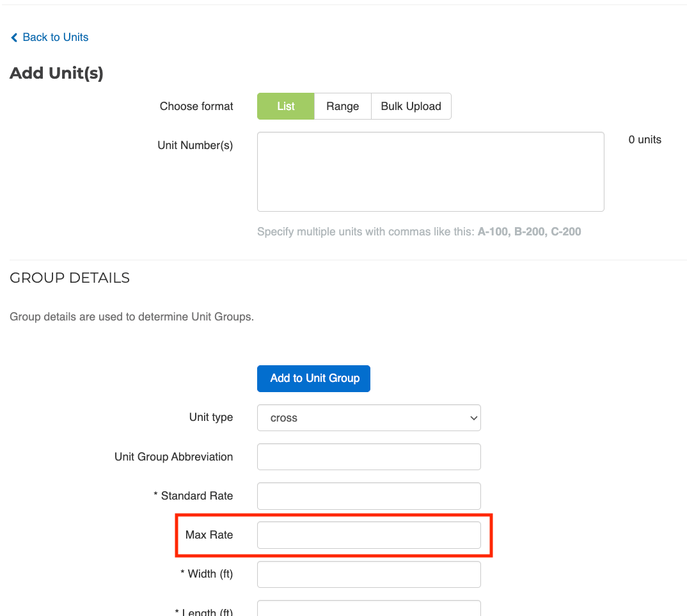Click the Max Rate input field
The image size is (687, 616).
(x=368, y=535)
